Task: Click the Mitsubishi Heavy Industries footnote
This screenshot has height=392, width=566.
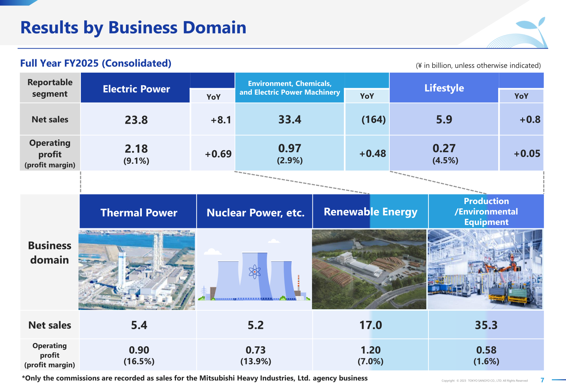Action: tap(195, 378)
